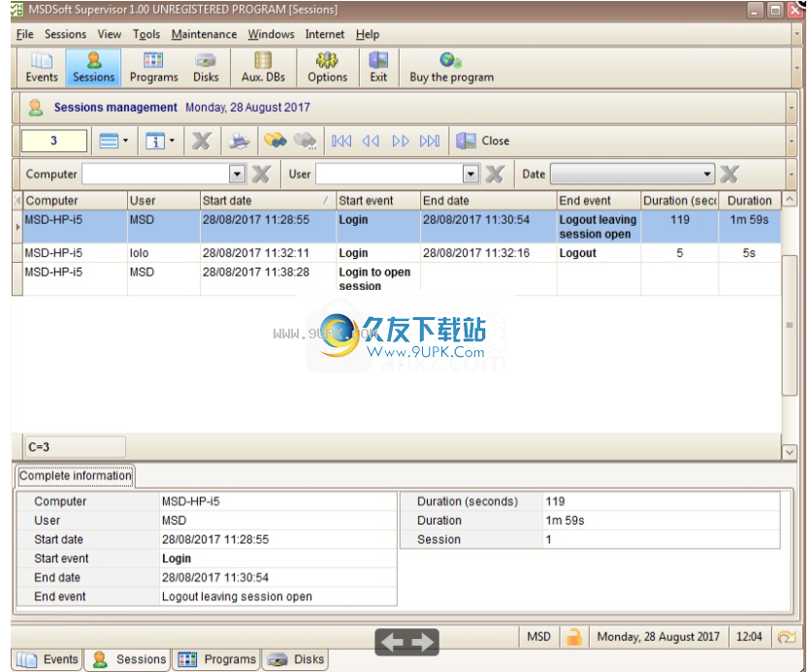The width and height of the screenshot is (812, 672).
Task: Click the yellow binoculars search icon
Action: (275, 141)
